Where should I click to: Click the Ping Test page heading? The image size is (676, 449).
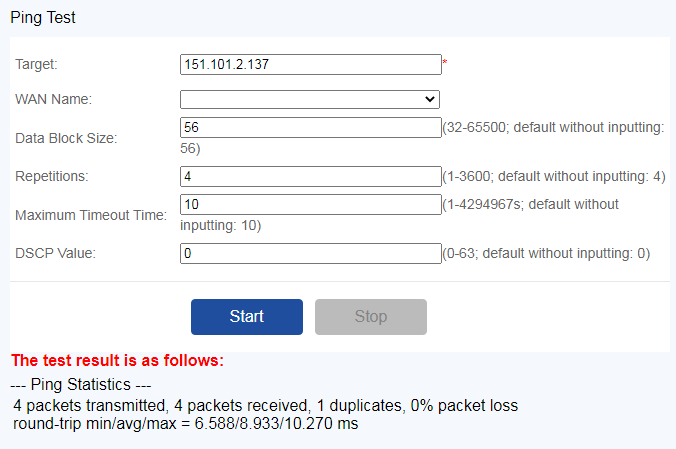[43, 17]
